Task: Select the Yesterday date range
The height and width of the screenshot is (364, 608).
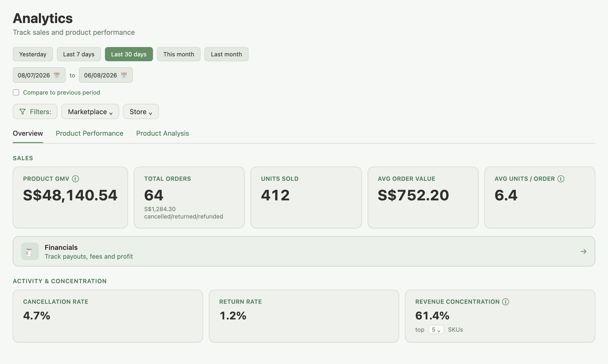Action: pyautogui.click(x=33, y=54)
